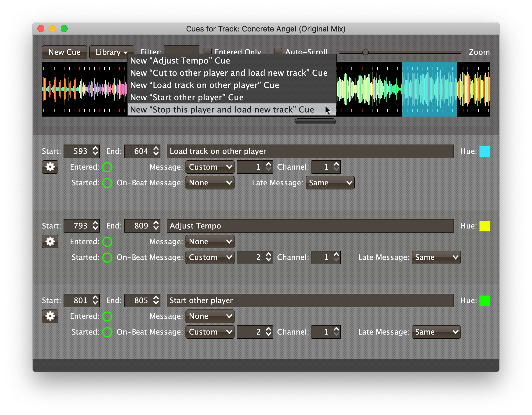This screenshot has height=415, width=532.
Task: Open On-Beat Message dropdown for Adjust Tempo cue
Action: pyautogui.click(x=210, y=257)
